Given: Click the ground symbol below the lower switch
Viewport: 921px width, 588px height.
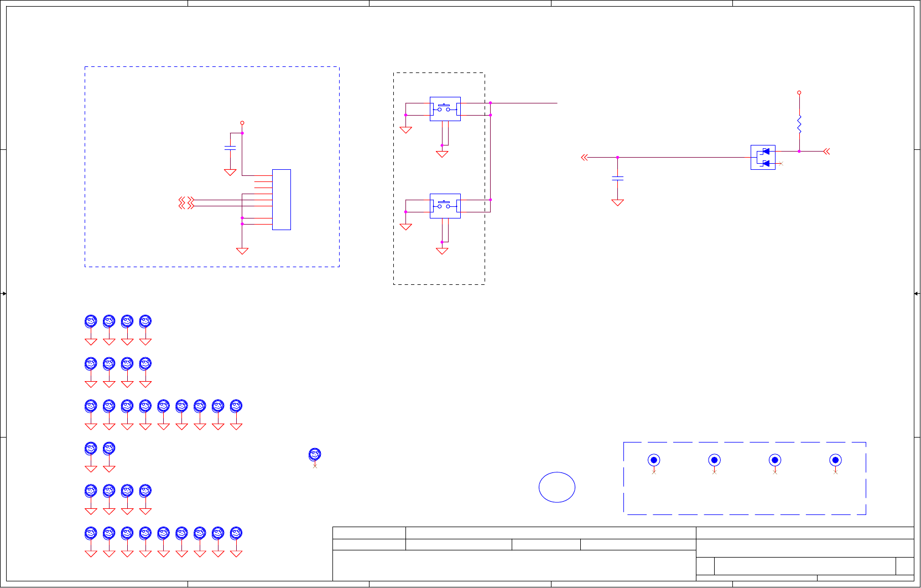Looking at the screenshot, I should pos(442,251).
